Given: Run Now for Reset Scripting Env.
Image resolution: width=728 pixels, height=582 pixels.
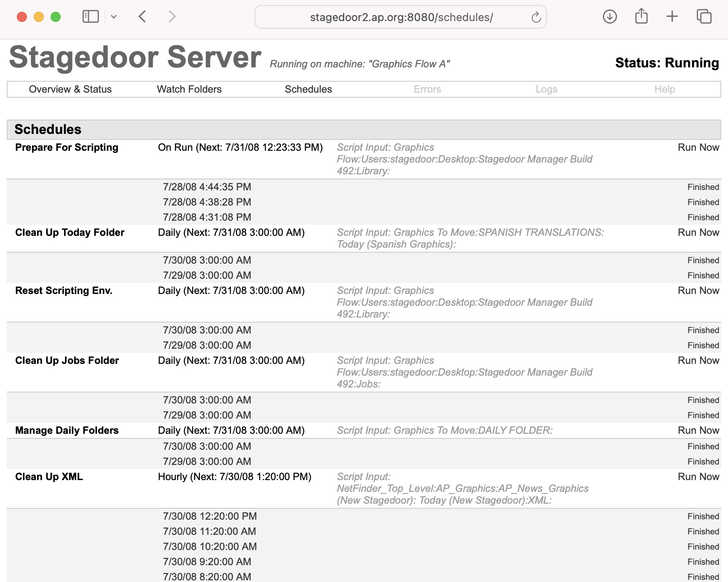Looking at the screenshot, I should point(699,291).
